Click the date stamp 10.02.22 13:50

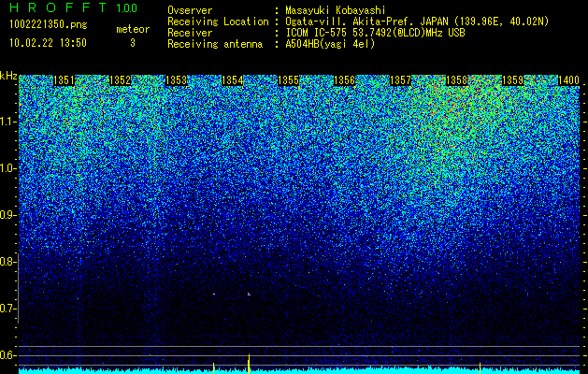(x=49, y=43)
